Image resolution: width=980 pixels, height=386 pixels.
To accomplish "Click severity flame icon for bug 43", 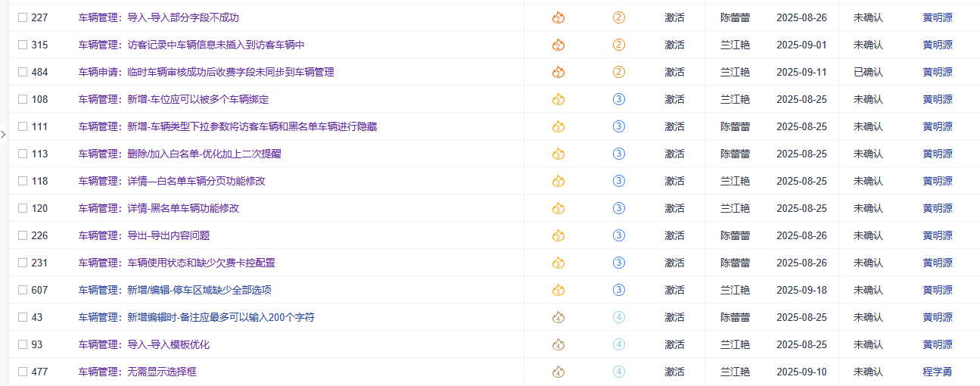I will coord(558,317).
